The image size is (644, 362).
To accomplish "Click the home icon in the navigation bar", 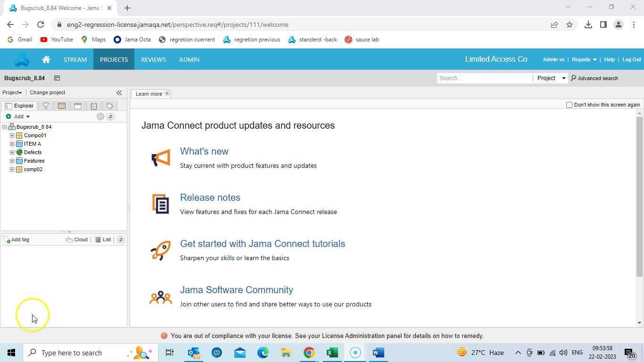I will click(x=46, y=59).
